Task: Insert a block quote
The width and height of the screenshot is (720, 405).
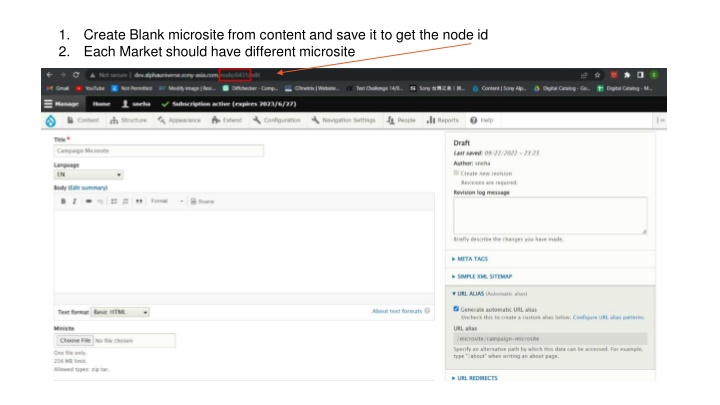Action: click(139, 202)
